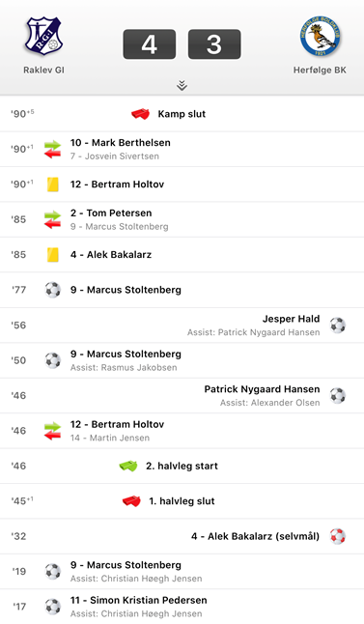
Task: Click red own-goal ball for Alek Bakalarz
Action: pos(338,536)
